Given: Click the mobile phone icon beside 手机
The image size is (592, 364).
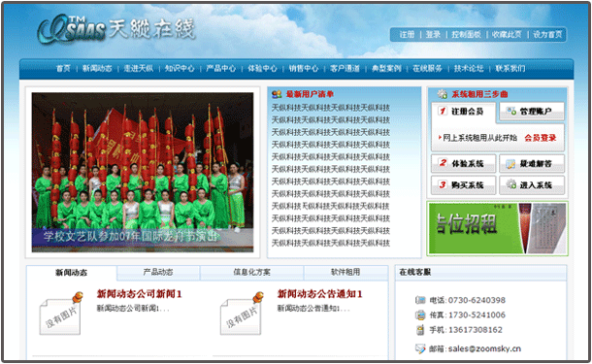Looking at the screenshot, I should pos(420,330).
